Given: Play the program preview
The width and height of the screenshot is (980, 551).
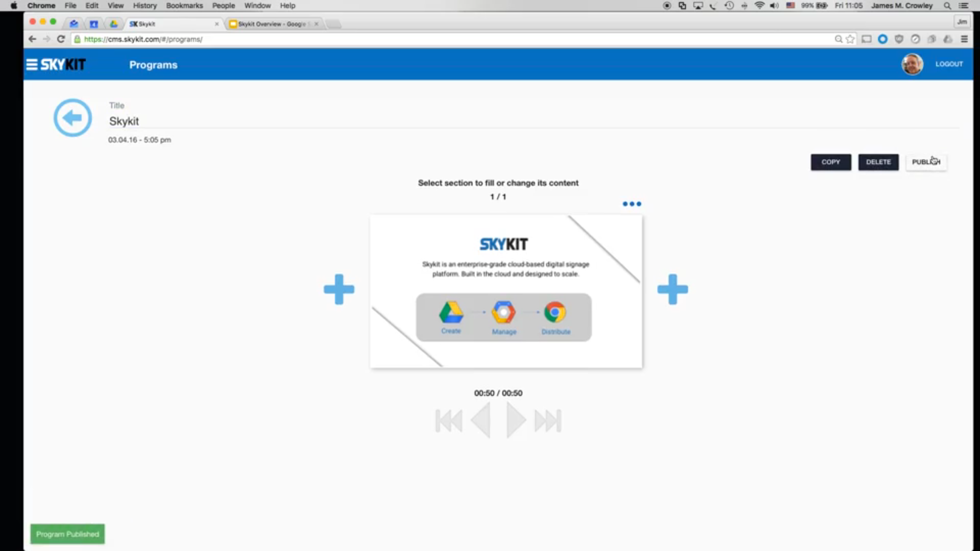Looking at the screenshot, I should (516, 420).
